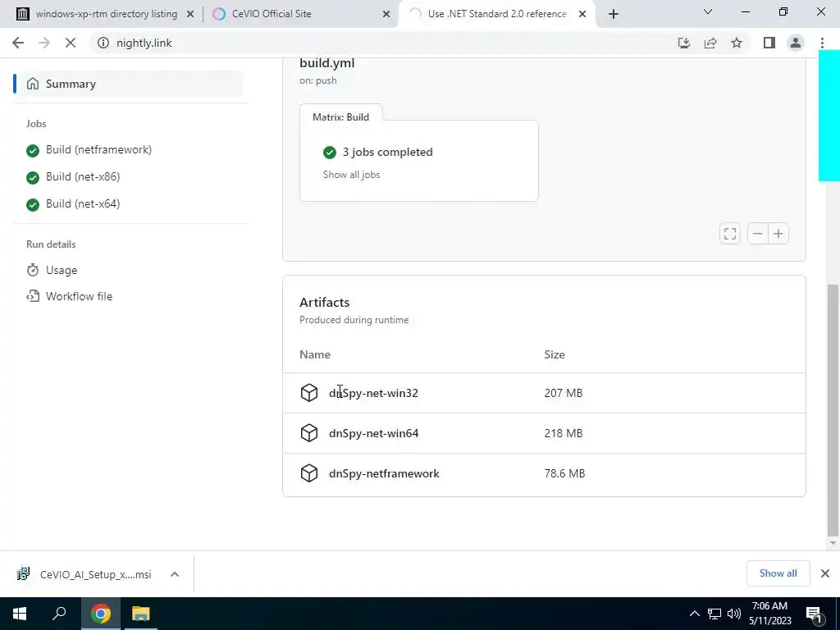840x630 pixels.
Task: Open the Chrome three-dot menu
Action: [x=822, y=43]
